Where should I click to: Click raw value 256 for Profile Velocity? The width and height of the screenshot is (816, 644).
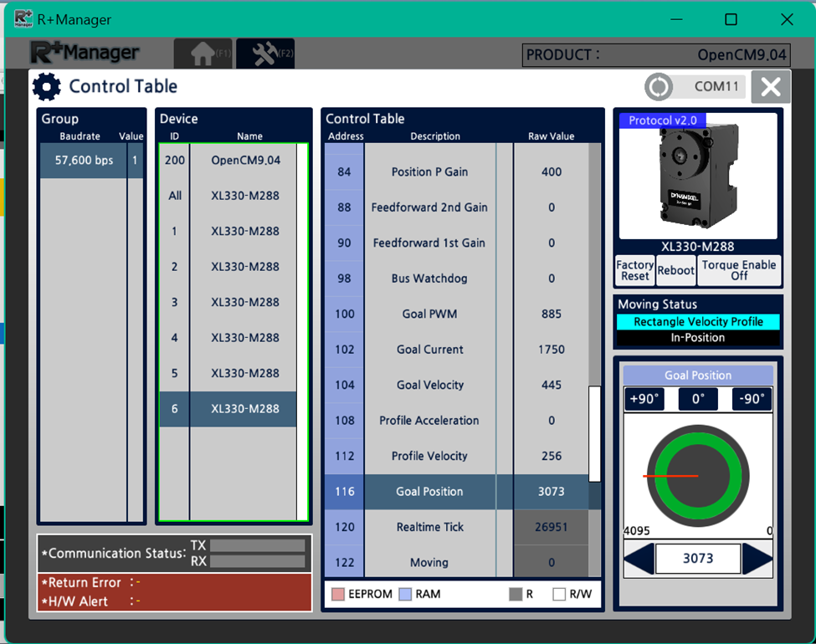pyautogui.click(x=551, y=456)
